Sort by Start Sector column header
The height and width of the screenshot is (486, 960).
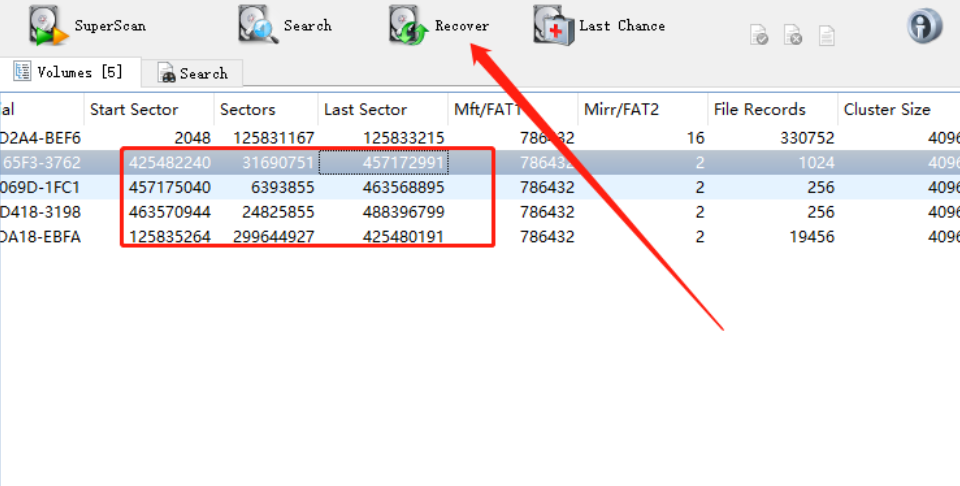pos(149,110)
